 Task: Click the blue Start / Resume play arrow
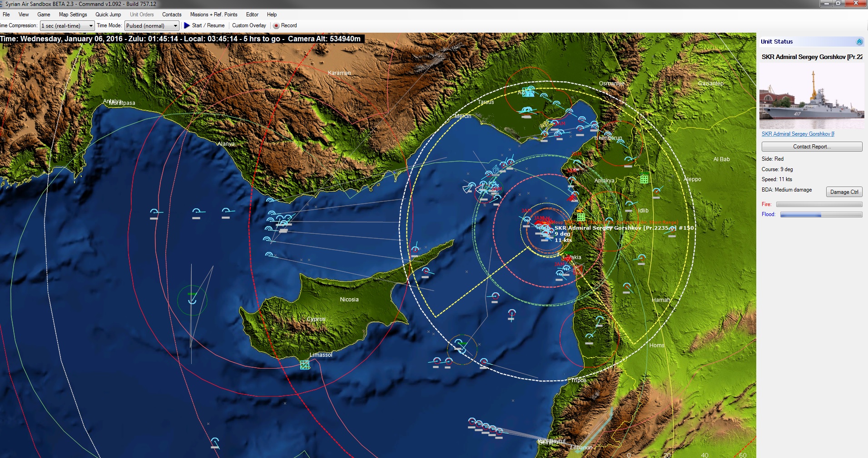pos(187,25)
